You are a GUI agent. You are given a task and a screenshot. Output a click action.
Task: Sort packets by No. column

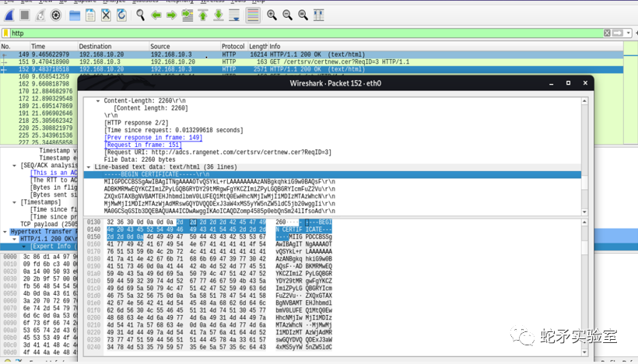(x=15, y=47)
